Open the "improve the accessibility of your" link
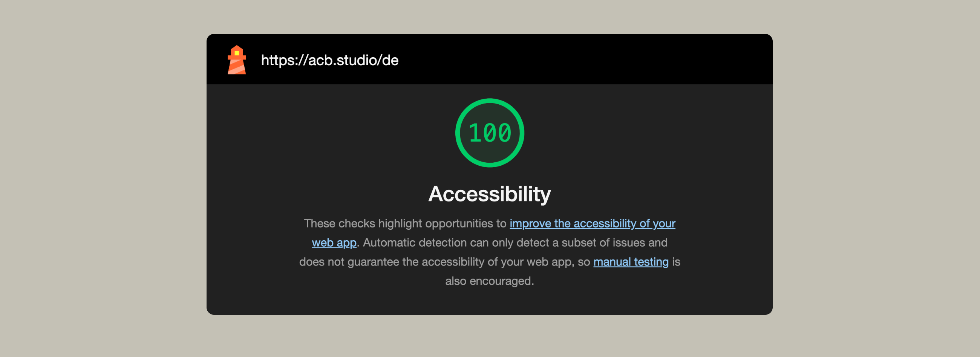 tap(592, 223)
